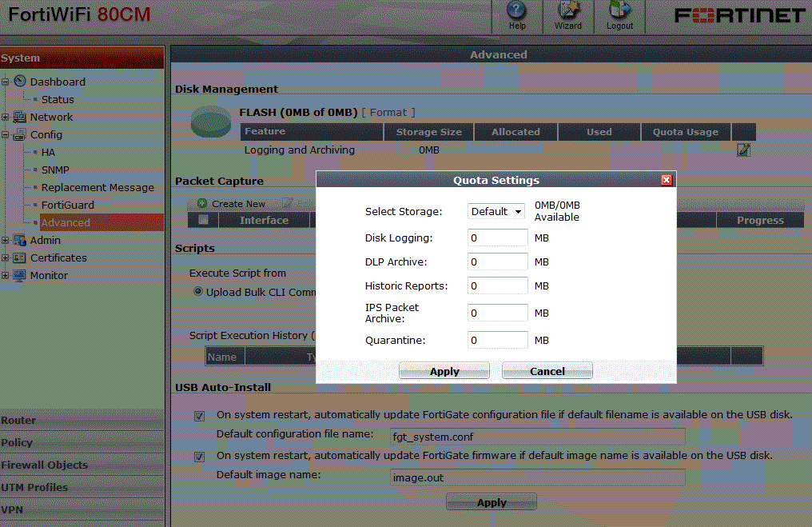Collapse the Dashboard tree node
Image resolution: width=812 pixels, height=527 pixels.
point(5,82)
